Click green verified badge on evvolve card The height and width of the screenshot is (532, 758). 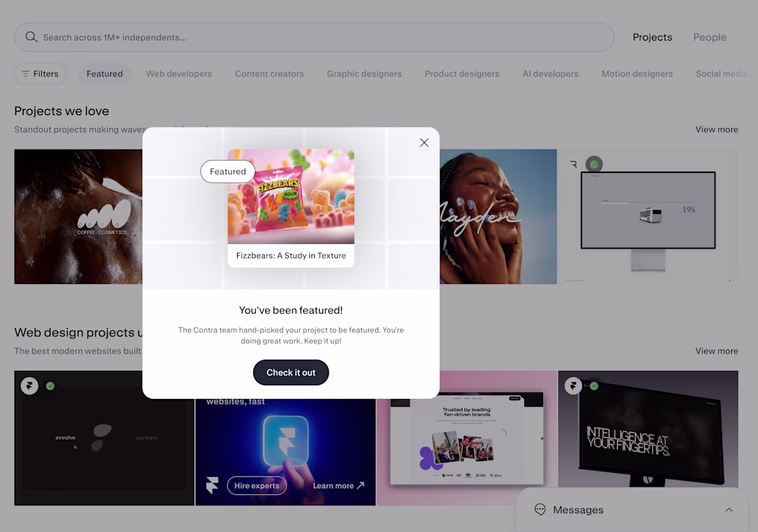pyautogui.click(x=50, y=386)
